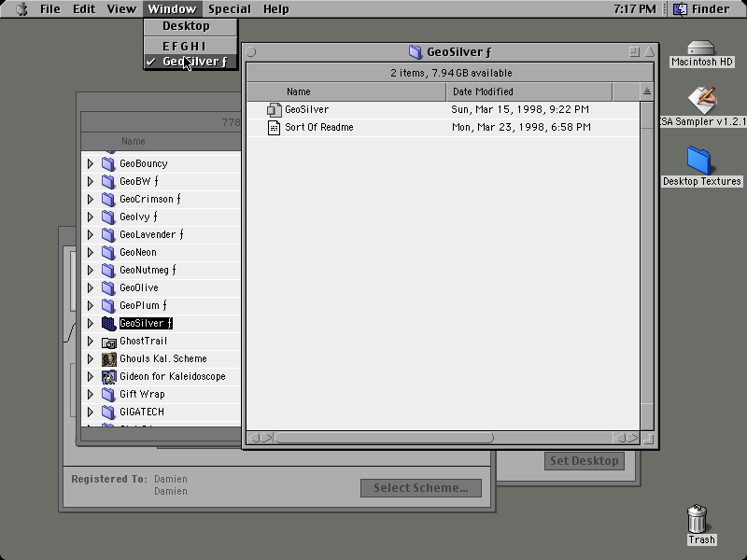Image resolution: width=747 pixels, height=560 pixels.
Task: Toggle the sort order triangle button
Action: point(646,91)
